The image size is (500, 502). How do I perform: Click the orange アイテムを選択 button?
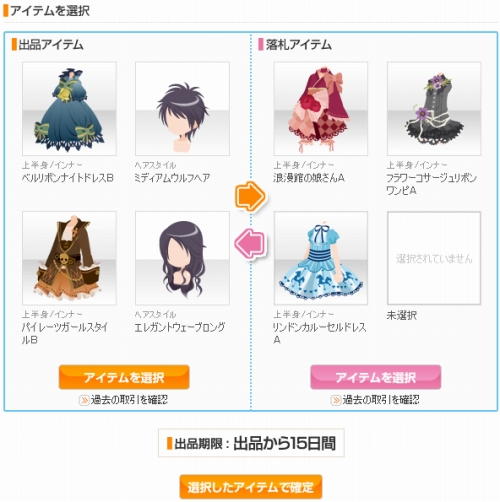[x=124, y=377]
